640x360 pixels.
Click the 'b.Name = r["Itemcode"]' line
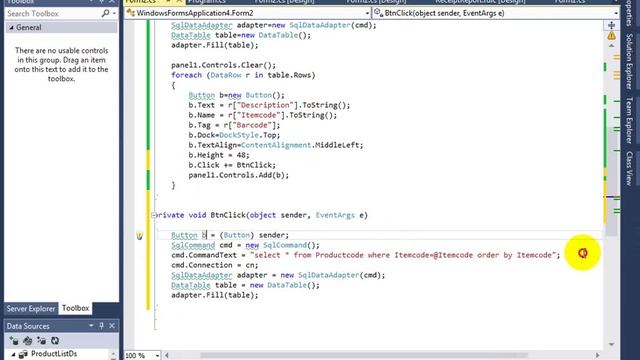click(x=263, y=115)
